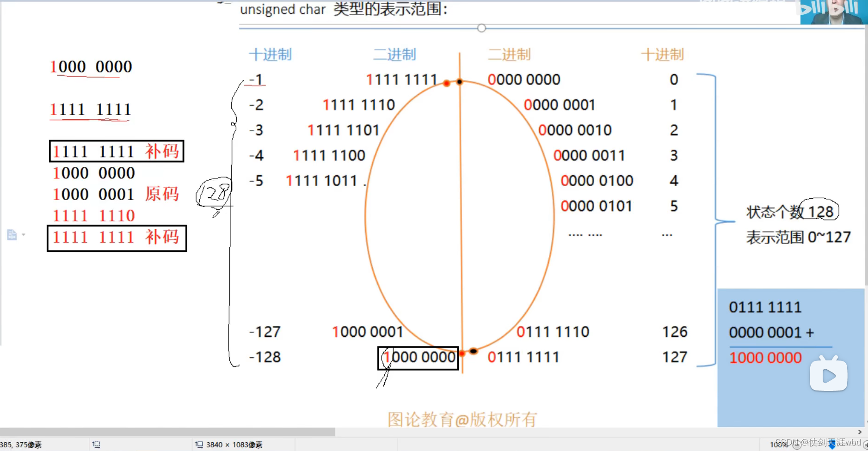Click the orange '十进制' column header

pyautogui.click(x=662, y=55)
